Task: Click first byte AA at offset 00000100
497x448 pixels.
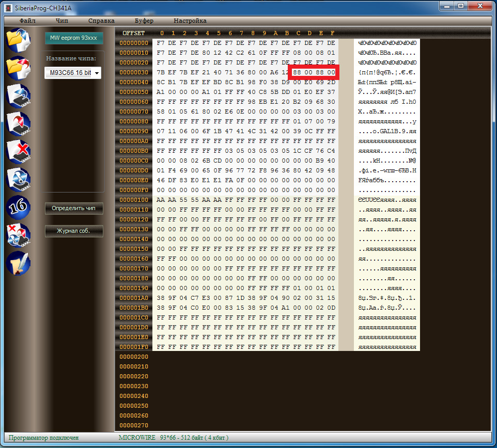Action: point(160,200)
